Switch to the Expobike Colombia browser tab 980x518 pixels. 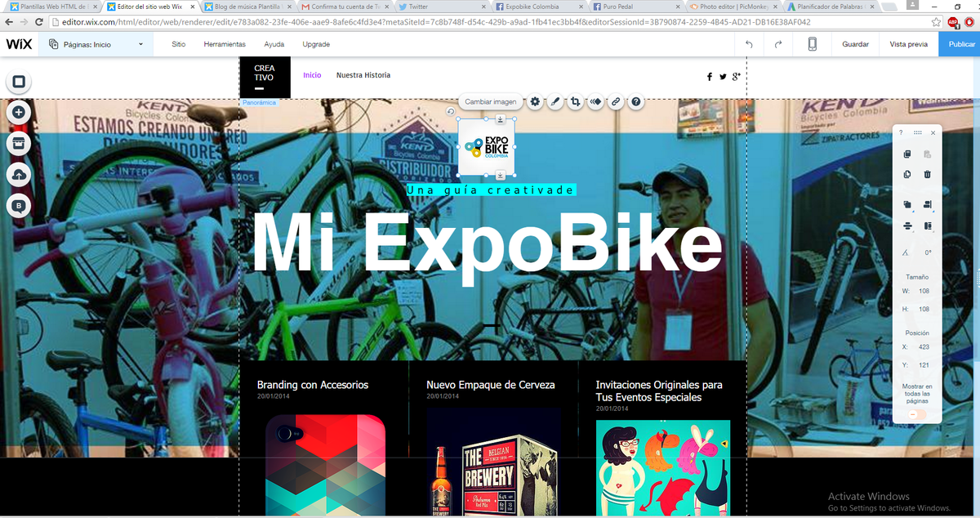pos(539,7)
